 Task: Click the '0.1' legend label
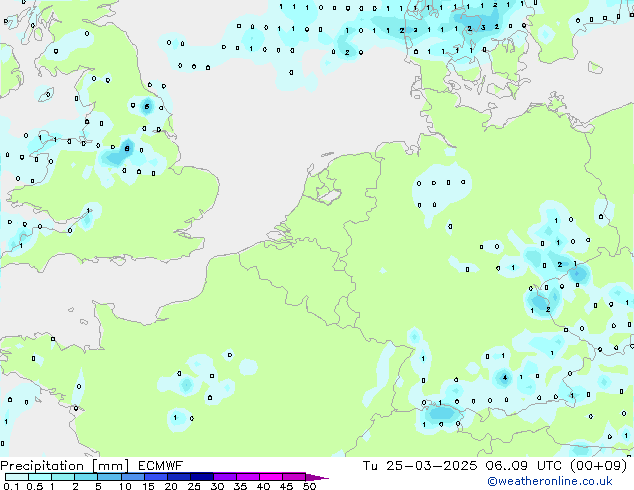tap(11, 486)
